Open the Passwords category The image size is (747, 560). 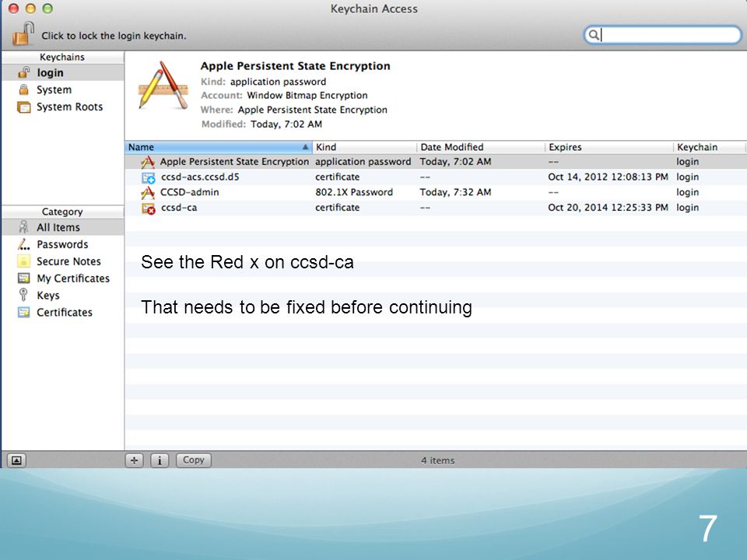click(x=63, y=244)
